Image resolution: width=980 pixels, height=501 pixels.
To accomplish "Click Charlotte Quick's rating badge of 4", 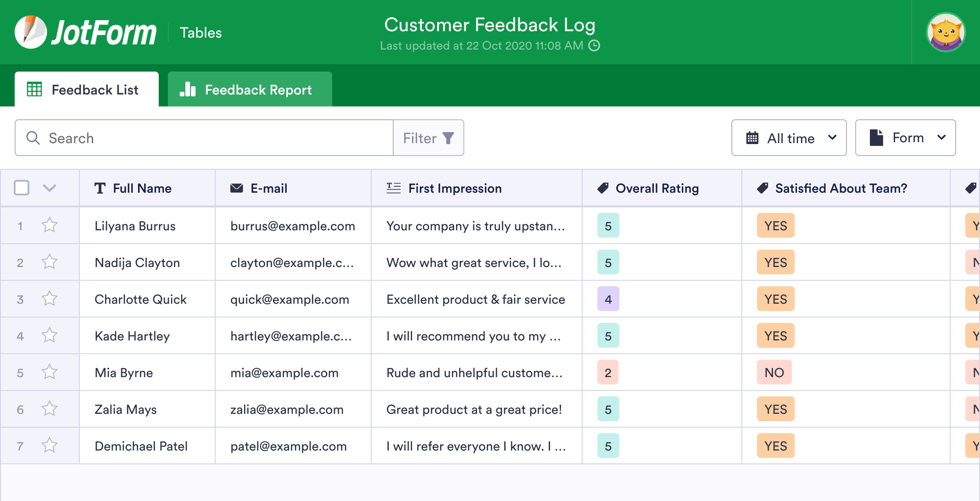I will tap(608, 299).
